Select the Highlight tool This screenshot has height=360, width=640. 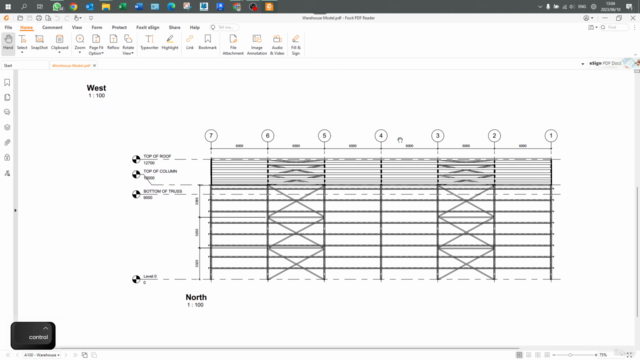tap(170, 42)
